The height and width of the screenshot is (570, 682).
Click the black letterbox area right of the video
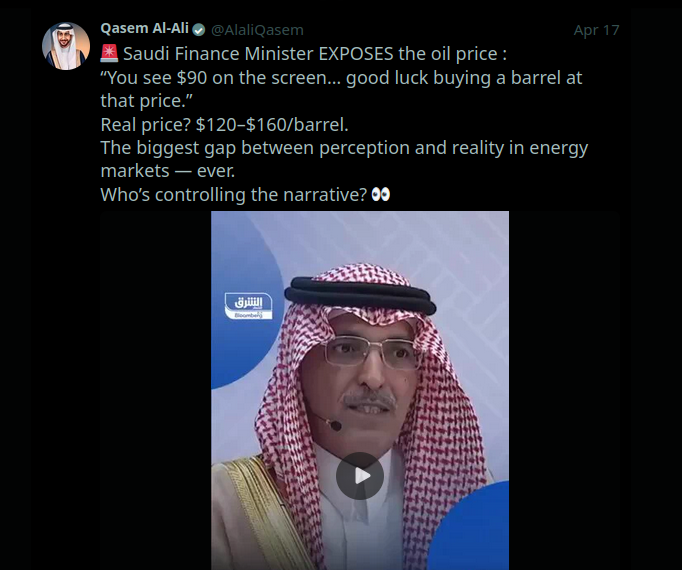tap(564, 390)
